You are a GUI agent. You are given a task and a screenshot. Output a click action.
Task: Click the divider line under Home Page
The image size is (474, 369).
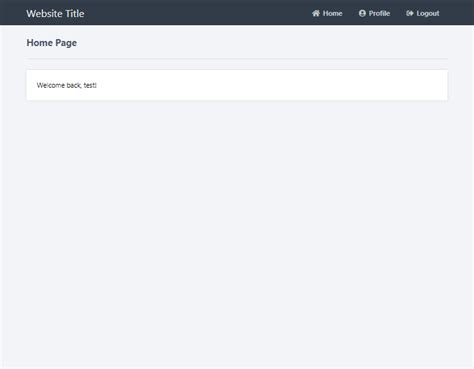(237, 59)
